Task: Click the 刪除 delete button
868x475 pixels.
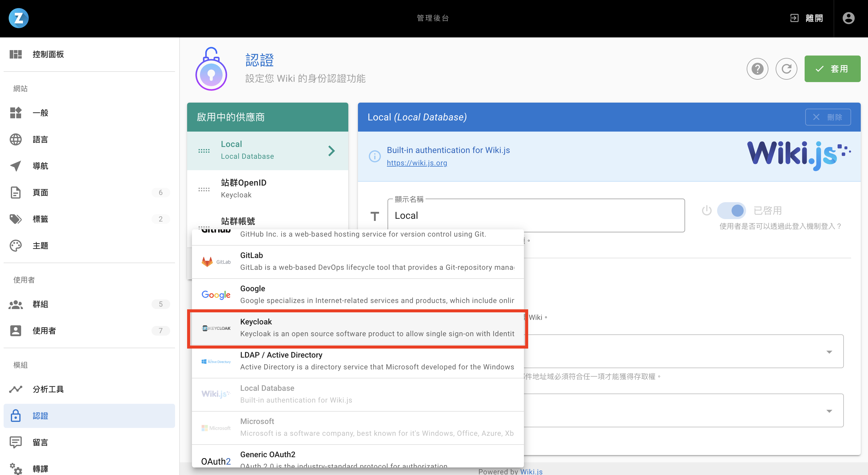Action: (828, 117)
